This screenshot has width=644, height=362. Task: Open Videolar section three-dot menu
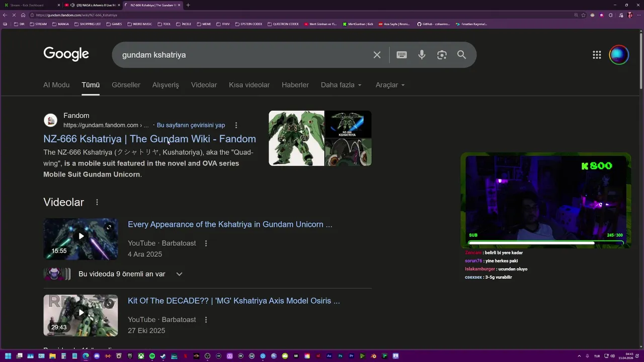click(x=97, y=202)
